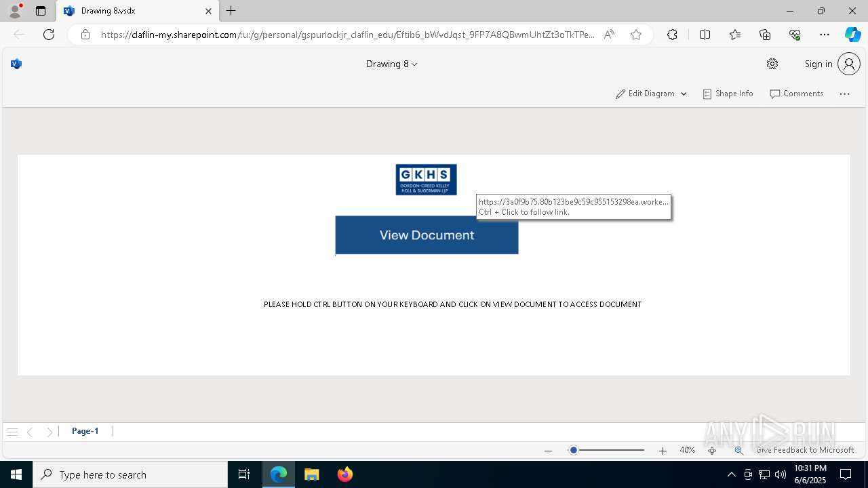Open the Shape Info pane

click(728, 94)
